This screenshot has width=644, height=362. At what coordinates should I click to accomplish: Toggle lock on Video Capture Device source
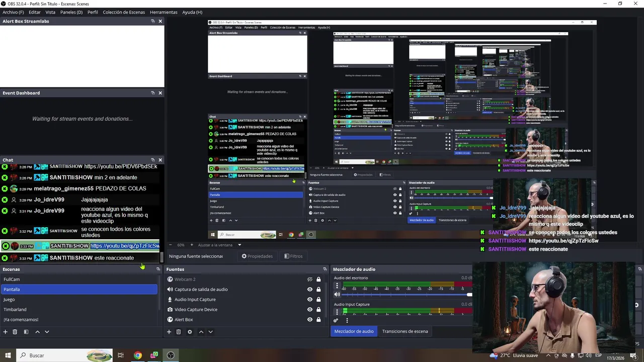click(318, 310)
